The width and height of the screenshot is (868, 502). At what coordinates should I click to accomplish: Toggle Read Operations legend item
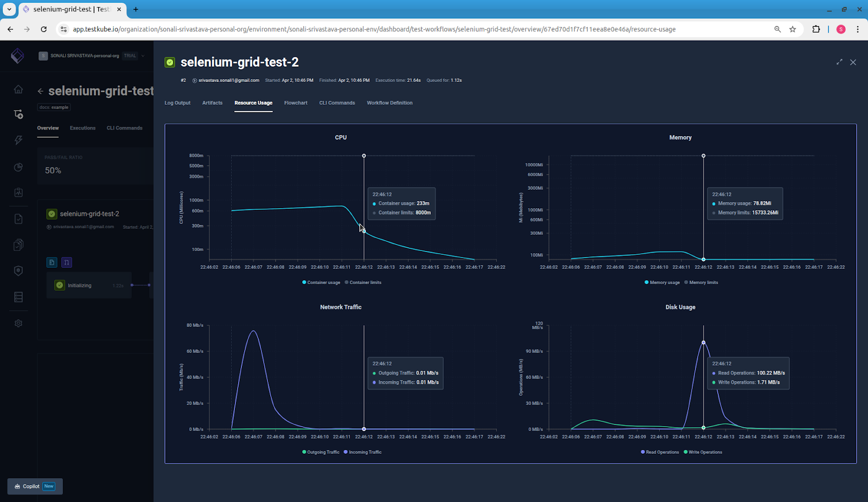[660, 452]
